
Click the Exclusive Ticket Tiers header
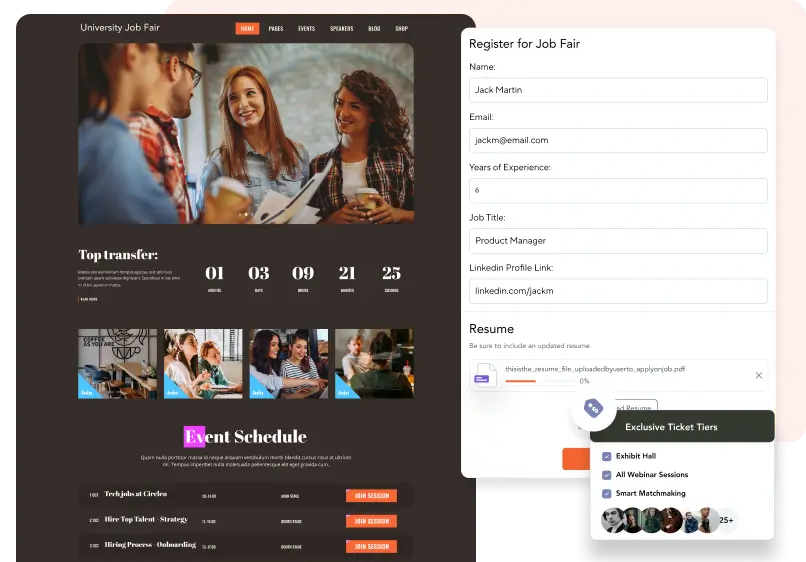682,426
